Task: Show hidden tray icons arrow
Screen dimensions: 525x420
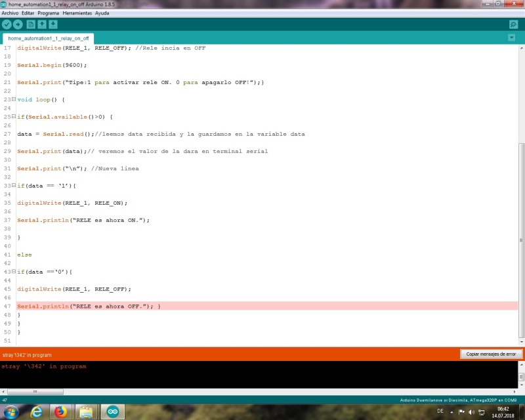Action: click(x=451, y=412)
